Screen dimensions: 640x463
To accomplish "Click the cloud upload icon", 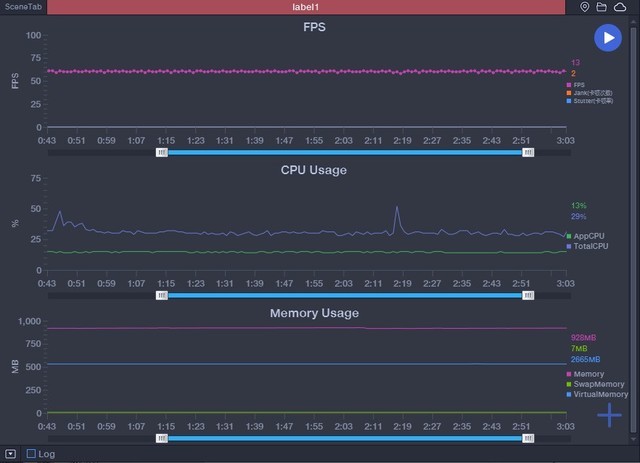I will [x=619, y=7].
